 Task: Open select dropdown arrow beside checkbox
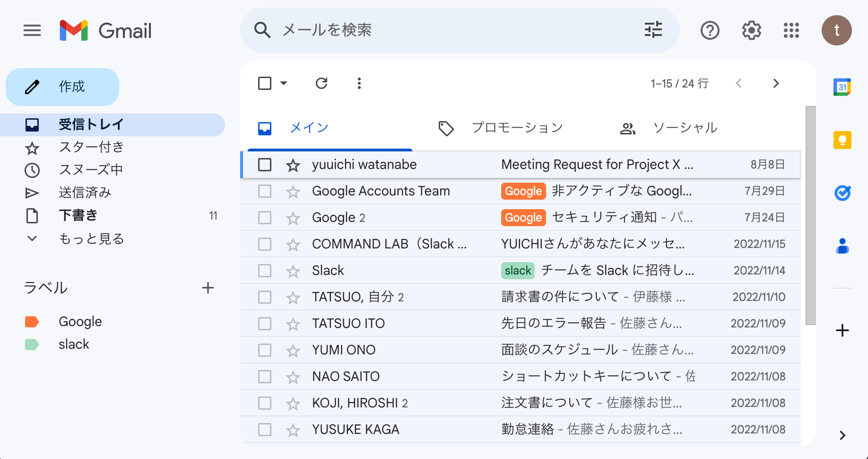284,83
